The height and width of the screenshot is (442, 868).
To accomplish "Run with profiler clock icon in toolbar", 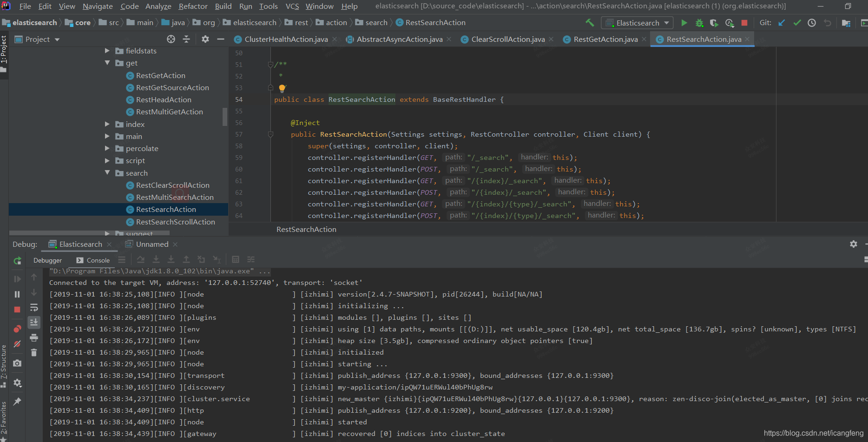I will coord(730,23).
